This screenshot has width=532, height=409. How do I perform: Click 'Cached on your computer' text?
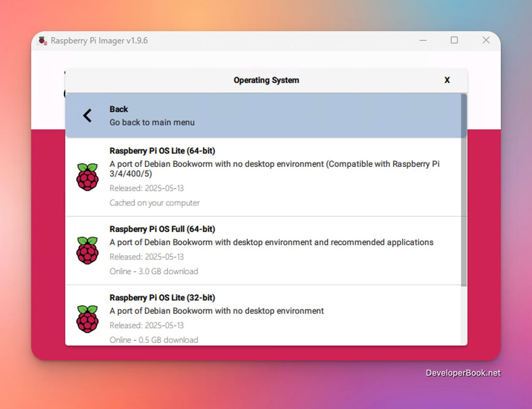[x=155, y=203]
